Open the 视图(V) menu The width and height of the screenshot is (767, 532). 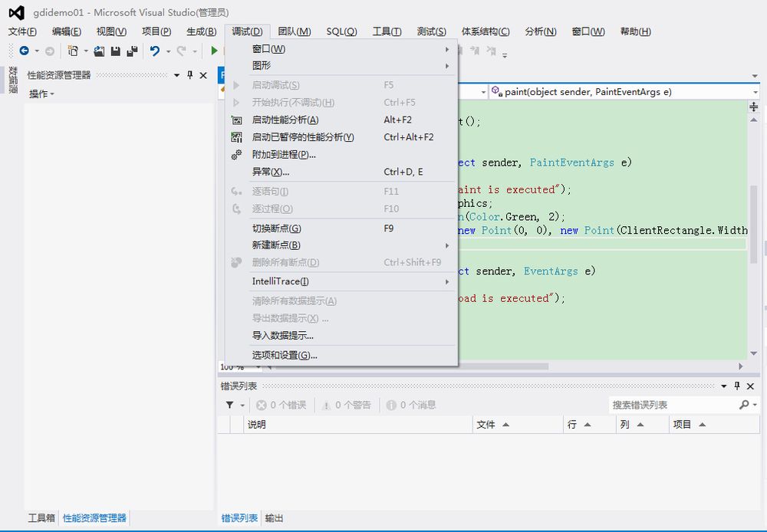pyautogui.click(x=111, y=31)
